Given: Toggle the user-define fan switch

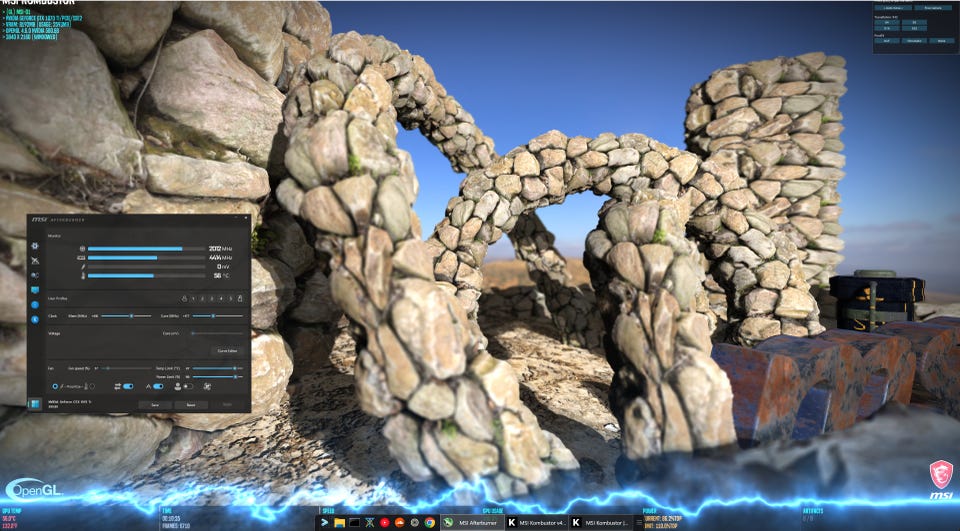Looking at the screenshot, I should click(x=188, y=386).
